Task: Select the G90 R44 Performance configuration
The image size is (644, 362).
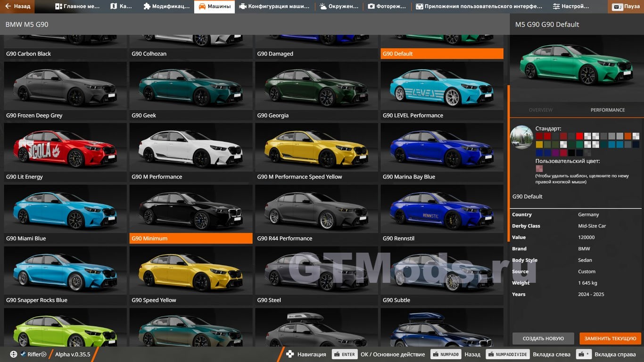Action: tap(316, 214)
